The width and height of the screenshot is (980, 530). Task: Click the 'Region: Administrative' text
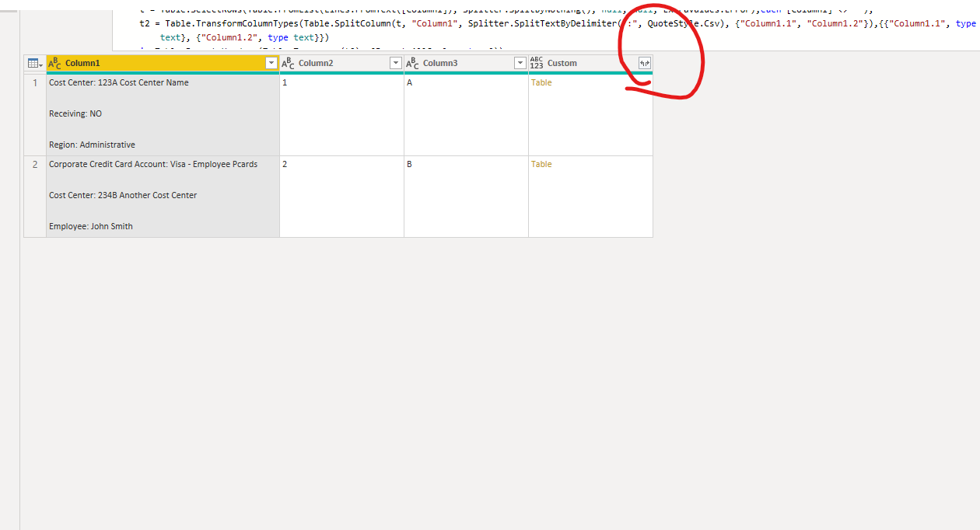[92, 145]
